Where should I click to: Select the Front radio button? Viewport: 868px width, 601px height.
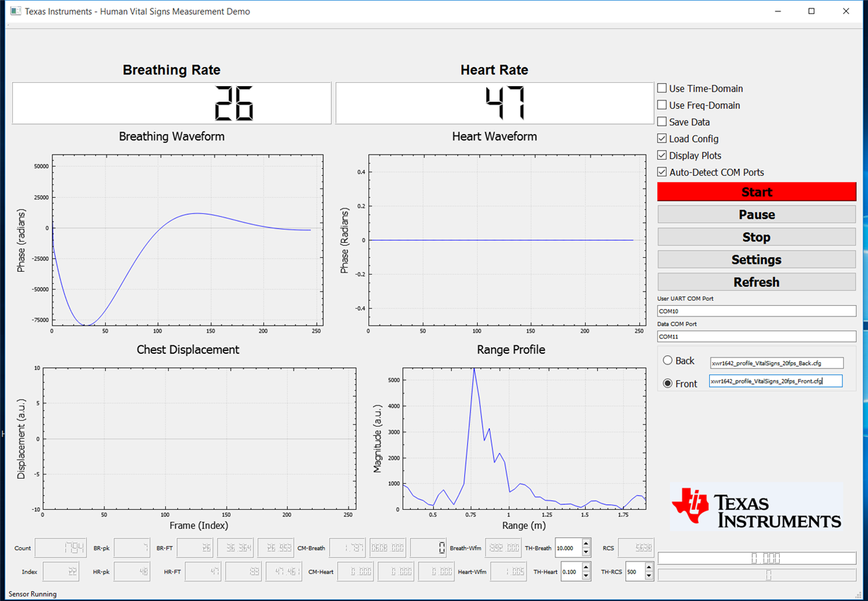668,383
